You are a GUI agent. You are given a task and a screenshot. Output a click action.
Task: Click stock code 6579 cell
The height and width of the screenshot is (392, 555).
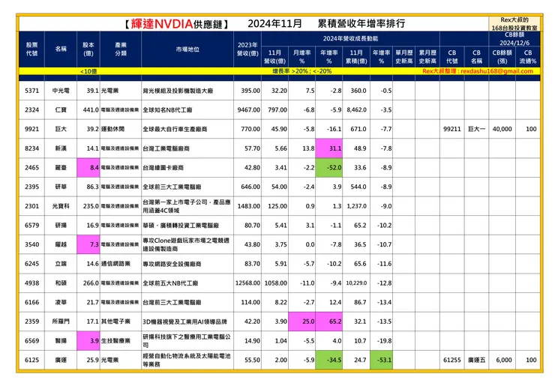click(x=31, y=225)
